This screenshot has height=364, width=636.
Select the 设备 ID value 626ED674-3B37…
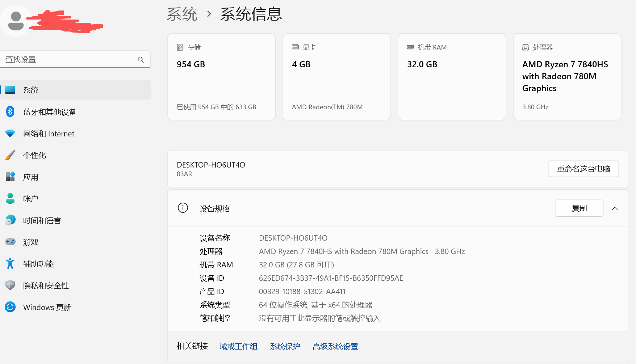click(331, 278)
